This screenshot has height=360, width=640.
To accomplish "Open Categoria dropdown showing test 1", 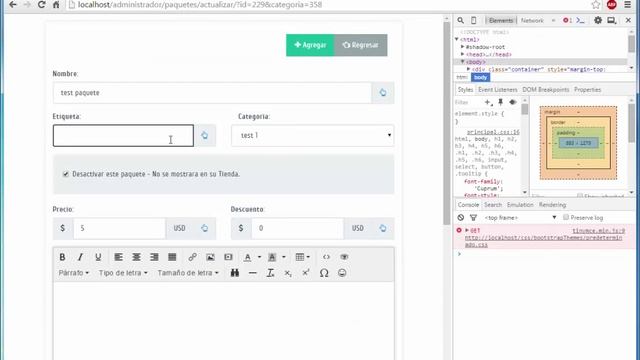I will pyautogui.click(x=313, y=136).
